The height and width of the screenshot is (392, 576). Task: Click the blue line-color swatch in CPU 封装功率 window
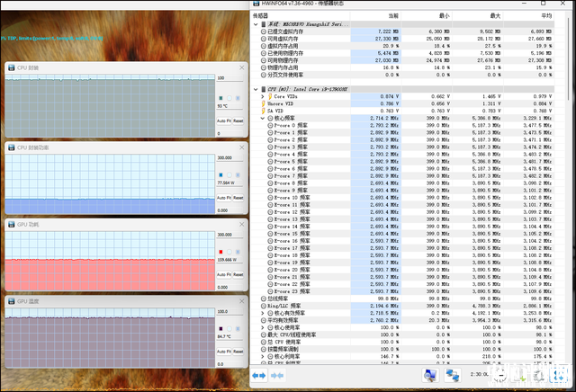coord(220,175)
